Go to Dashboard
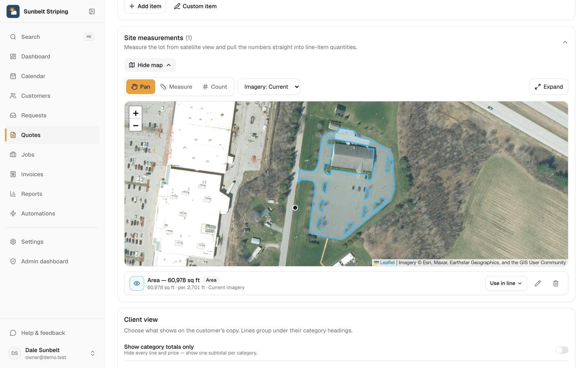Screen dimensions: 588x368 tap(52, 57)
